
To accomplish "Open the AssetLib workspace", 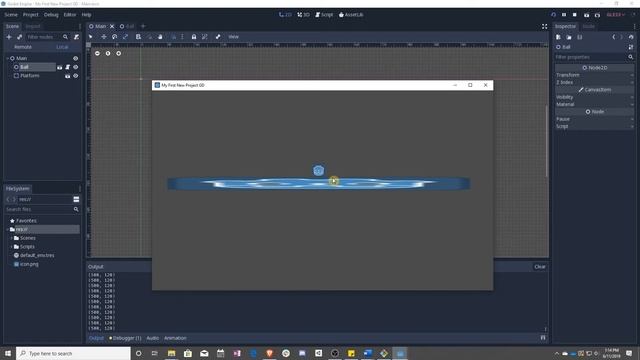I will 351,15.
